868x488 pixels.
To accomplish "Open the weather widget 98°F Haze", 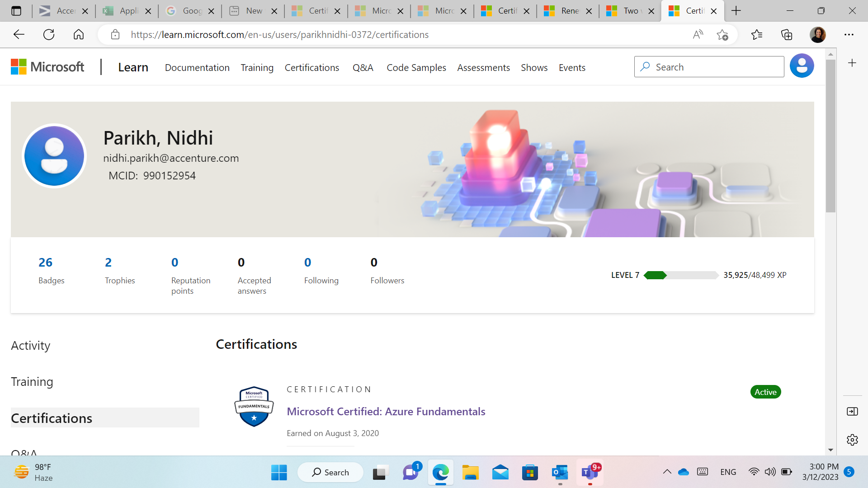I will coord(33,472).
